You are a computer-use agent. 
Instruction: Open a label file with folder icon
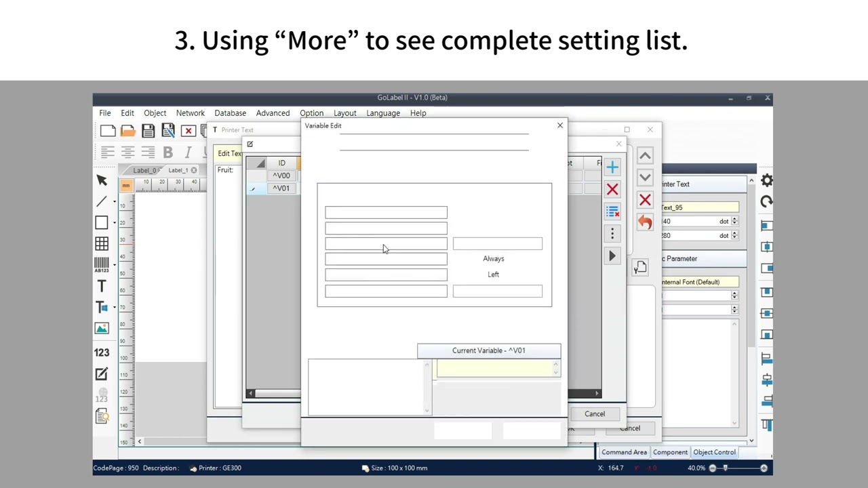pyautogui.click(x=127, y=131)
